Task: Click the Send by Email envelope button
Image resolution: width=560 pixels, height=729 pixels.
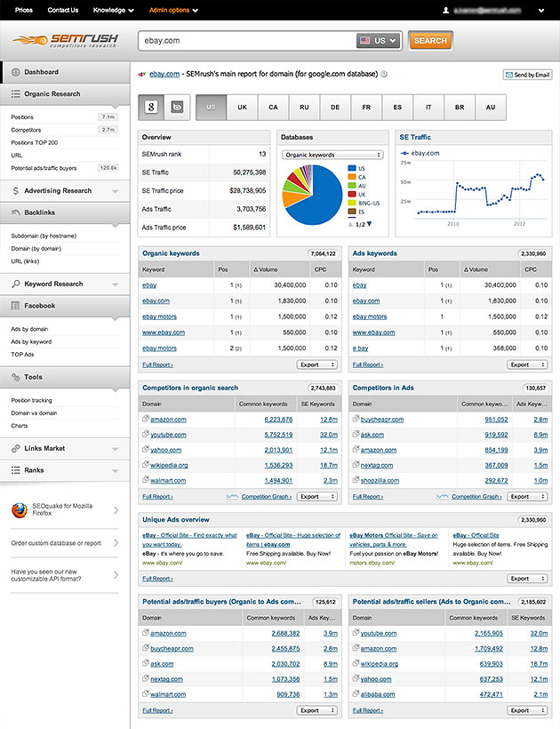Action: click(527, 75)
